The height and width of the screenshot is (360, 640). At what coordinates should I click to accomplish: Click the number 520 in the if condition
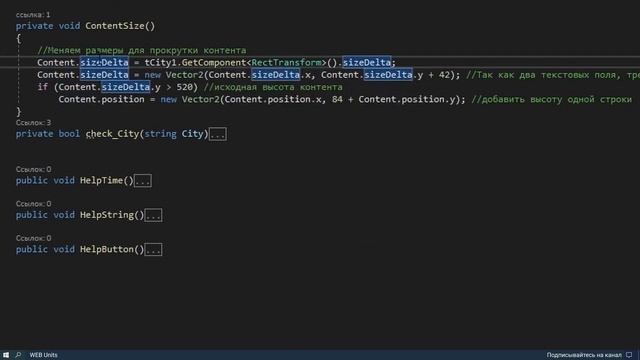[x=184, y=87]
